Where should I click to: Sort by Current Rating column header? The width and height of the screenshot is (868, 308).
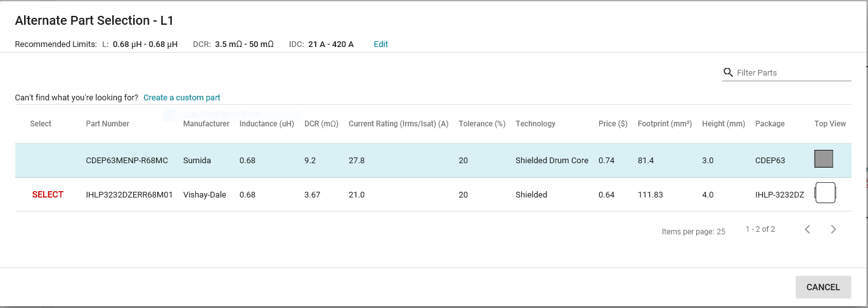tap(398, 124)
